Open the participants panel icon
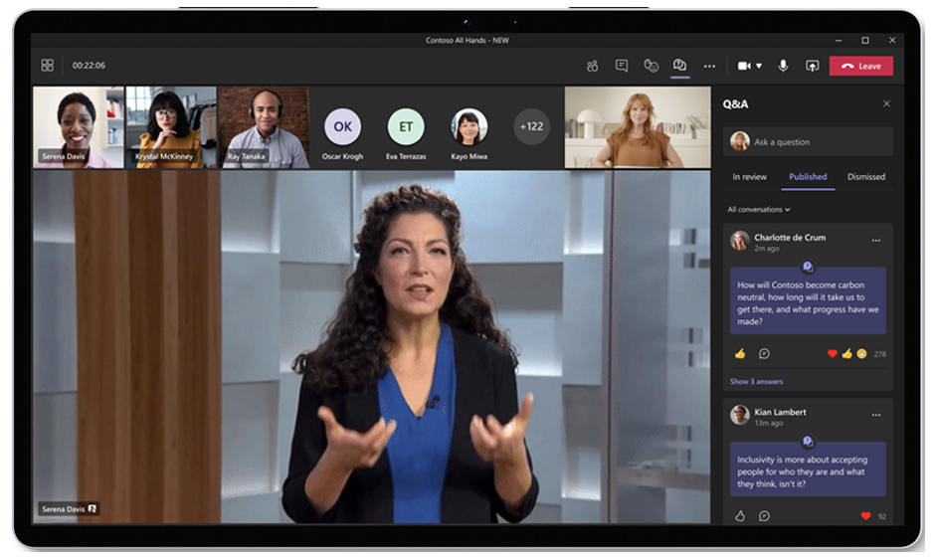The width and height of the screenshot is (938, 560). click(592, 66)
